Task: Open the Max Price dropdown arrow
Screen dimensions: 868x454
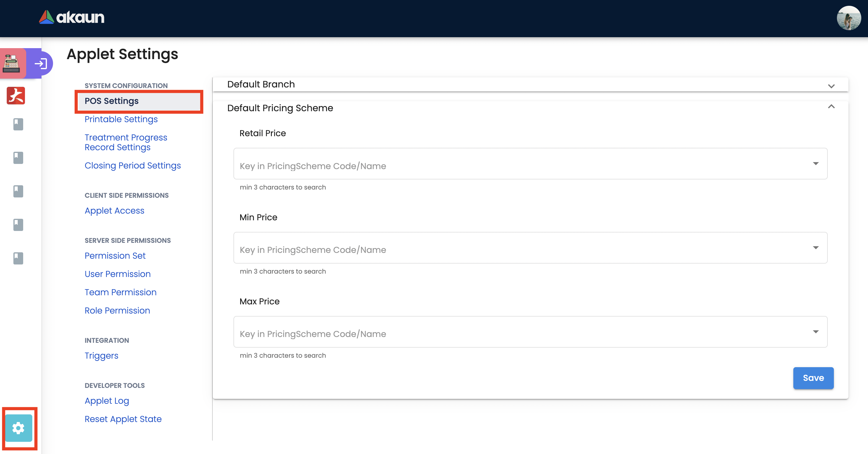Action: tap(816, 332)
